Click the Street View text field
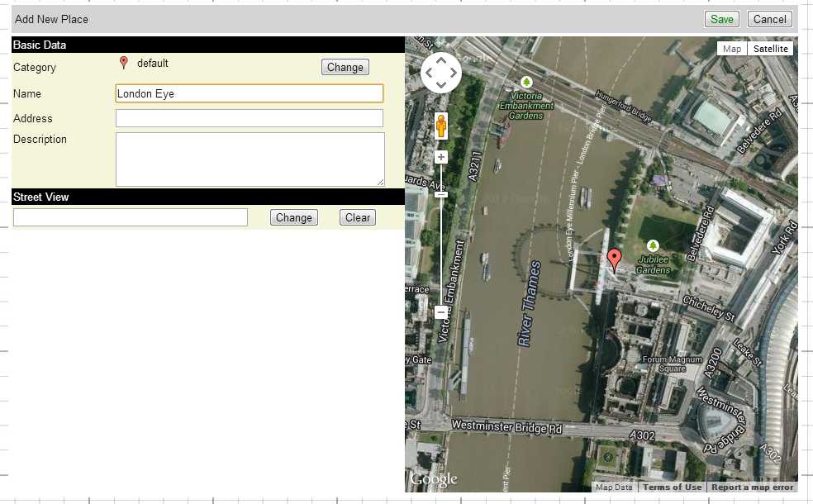Screen dimensions: 813x504 point(131,217)
